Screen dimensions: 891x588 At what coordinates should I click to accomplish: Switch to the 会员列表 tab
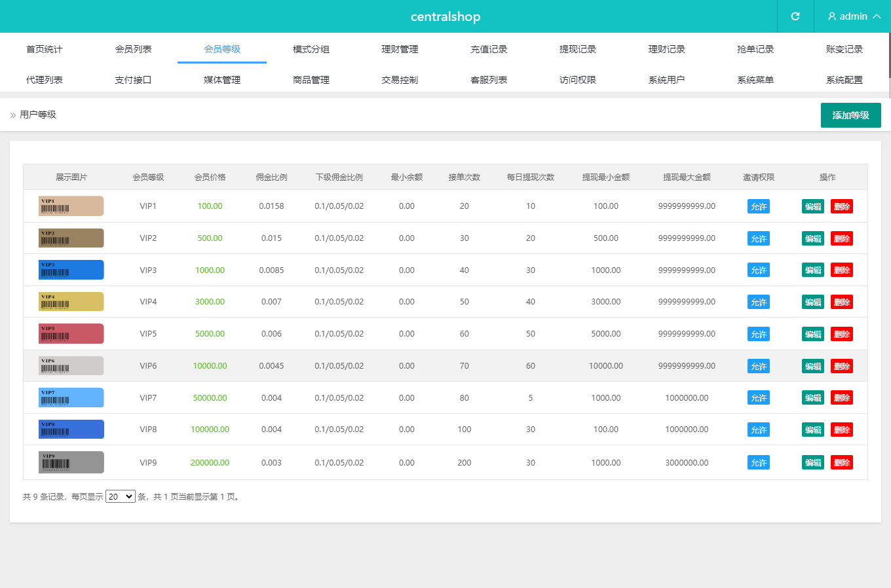pos(133,49)
